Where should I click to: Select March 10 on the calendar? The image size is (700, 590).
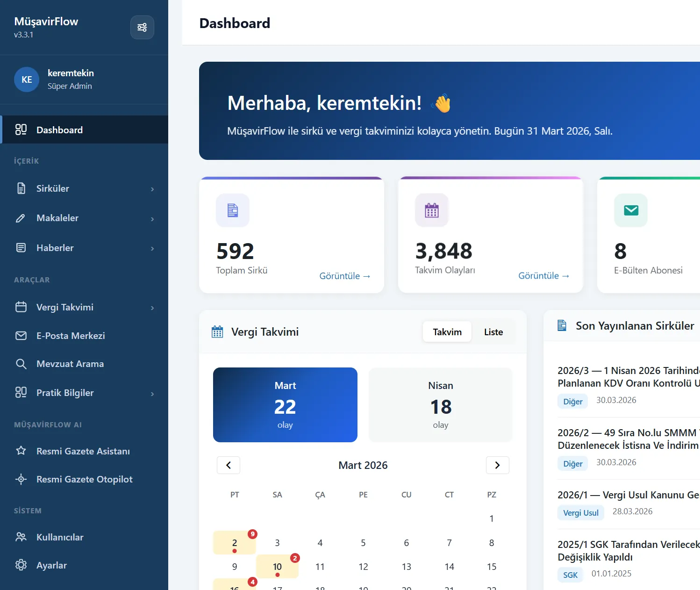[278, 567]
